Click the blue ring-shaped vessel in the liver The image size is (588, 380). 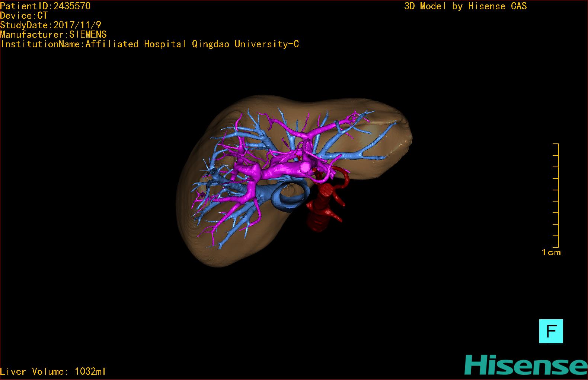291,195
